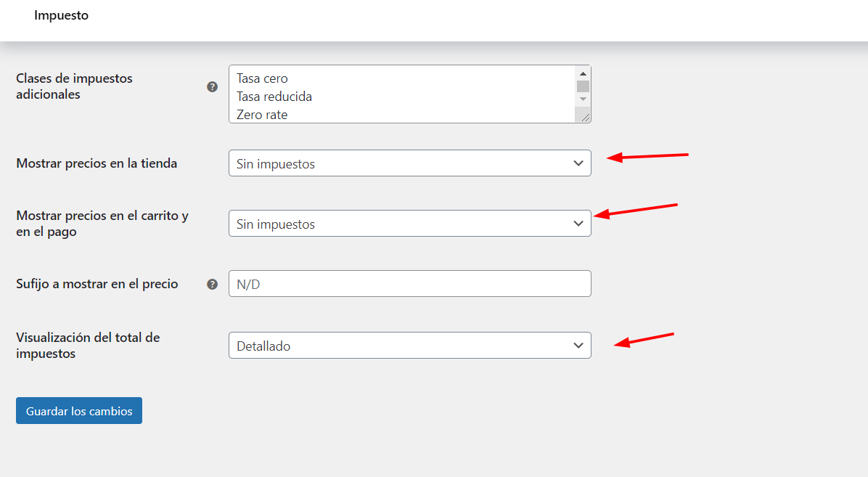Click chevron of the carrito y pago select

(578, 224)
